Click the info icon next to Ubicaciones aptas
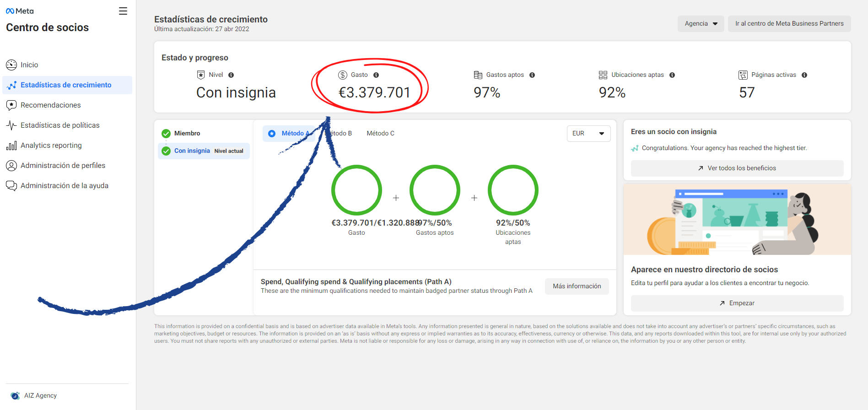This screenshot has width=868, height=410. point(672,75)
